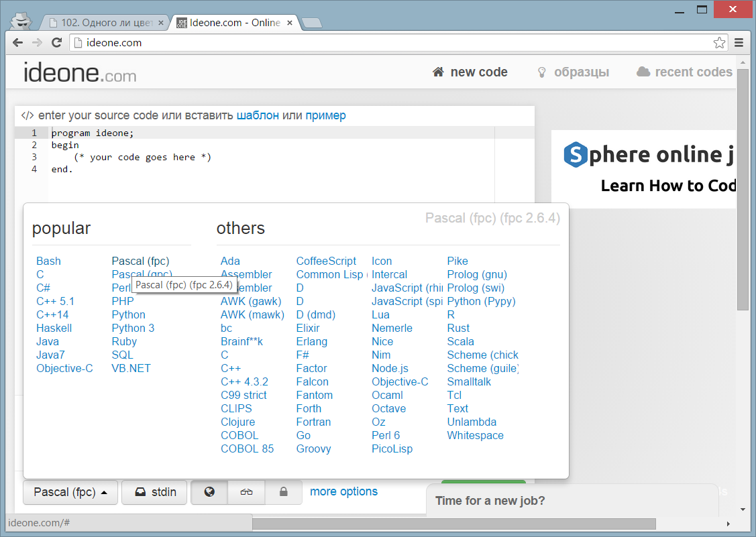The height and width of the screenshot is (537, 756).
Task: Select Pascal (fpc) in popular list
Action: 140,261
